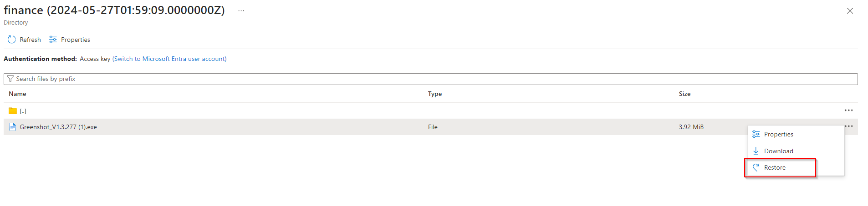This screenshot has width=868, height=206.
Task: Select Restore from the context menu
Action: 775,168
